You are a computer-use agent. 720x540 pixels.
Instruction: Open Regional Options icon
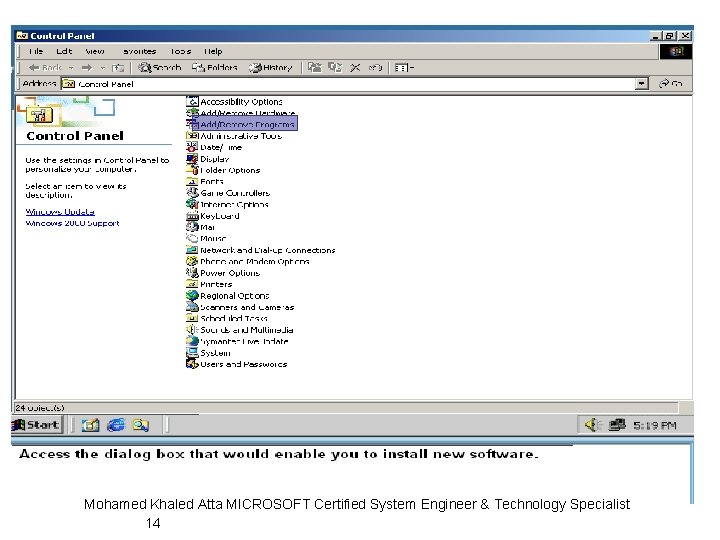[192, 295]
